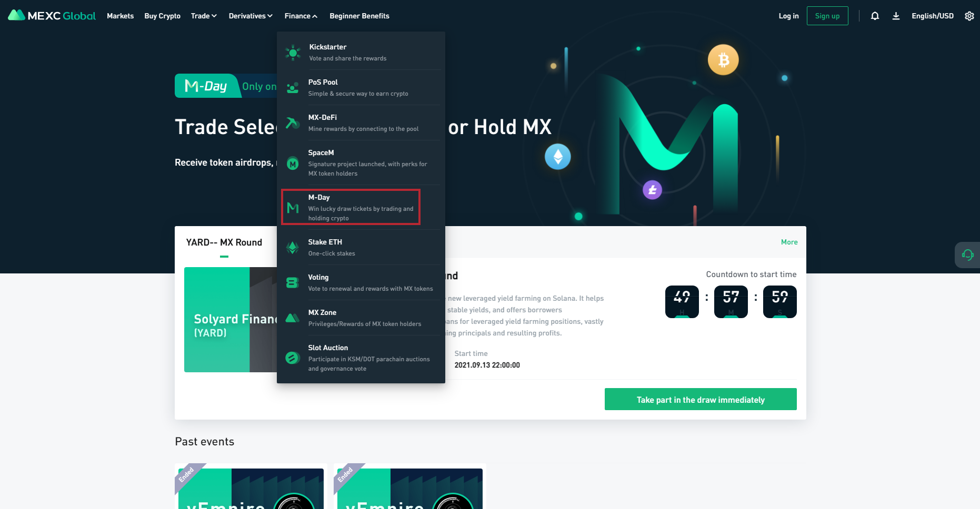Expand the Trade dropdown menu
The height and width of the screenshot is (509, 980).
[204, 16]
